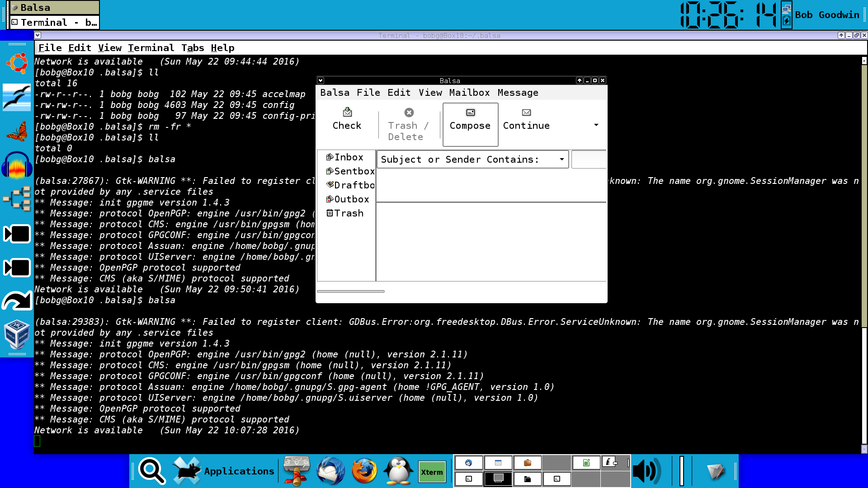Open the Terminal window's Edit menu
Viewport: 868px width, 488px height.
click(x=80, y=48)
